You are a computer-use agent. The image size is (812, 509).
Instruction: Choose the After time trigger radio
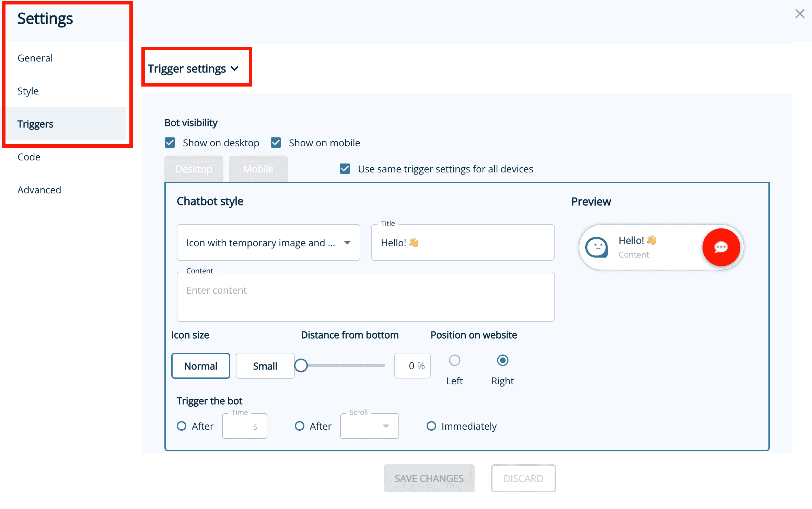click(x=182, y=426)
